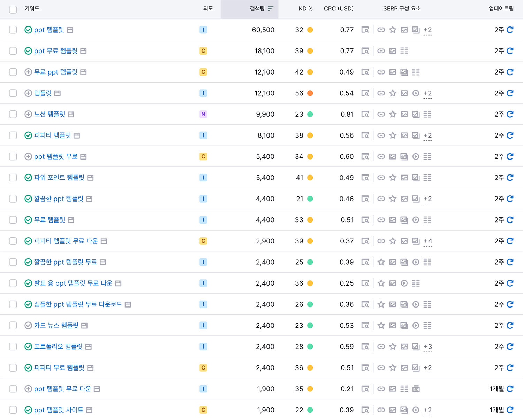Click the 키워드 column header
The height and width of the screenshot is (420, 523).
click(32, 9)
